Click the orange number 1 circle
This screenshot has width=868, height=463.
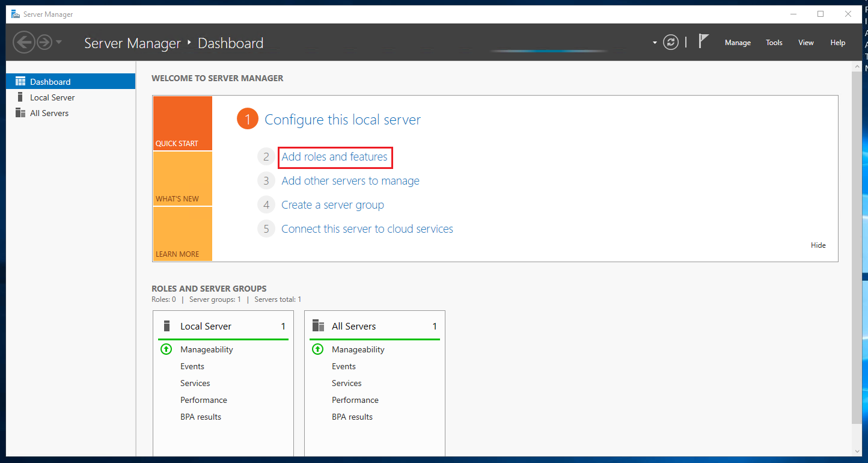(x=247, y=119)
